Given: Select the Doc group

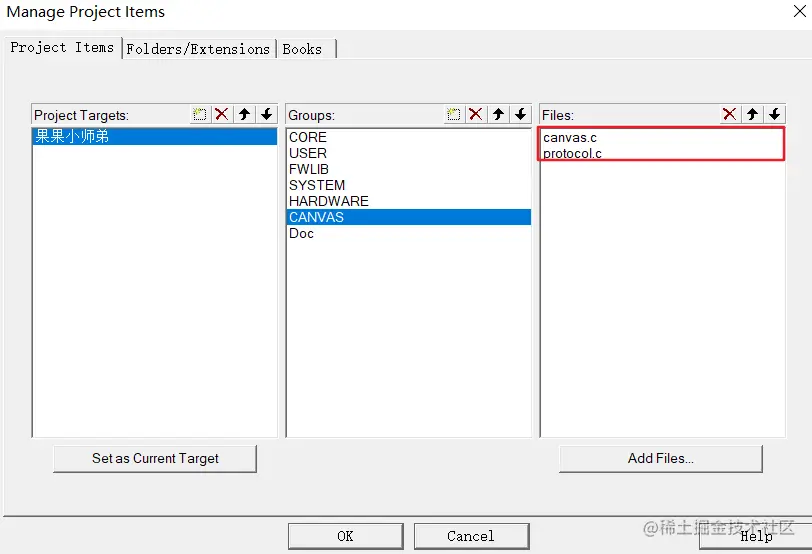Looking at the screenshot, I should point(408,234).
